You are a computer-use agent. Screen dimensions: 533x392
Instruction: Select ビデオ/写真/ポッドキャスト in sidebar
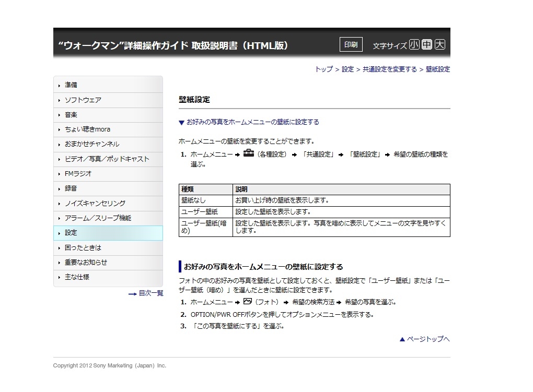pos(107,159)
